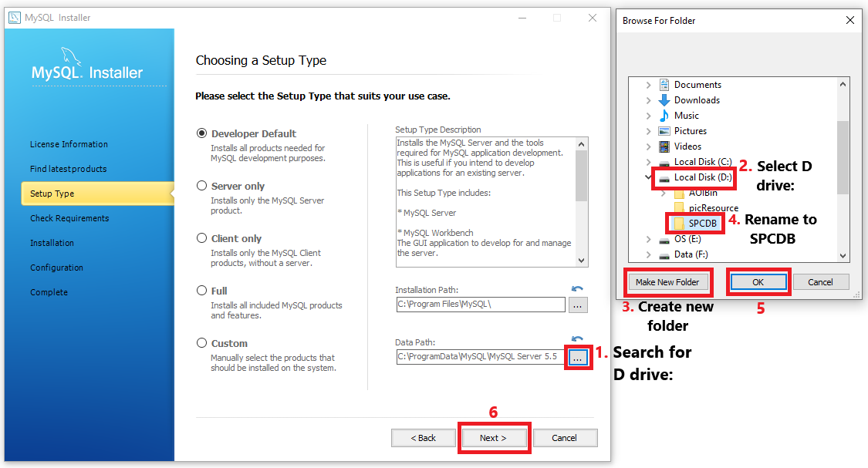The image size is (868, 468).
Task: Reset the Data Path to default
Action: click(577, 338)
